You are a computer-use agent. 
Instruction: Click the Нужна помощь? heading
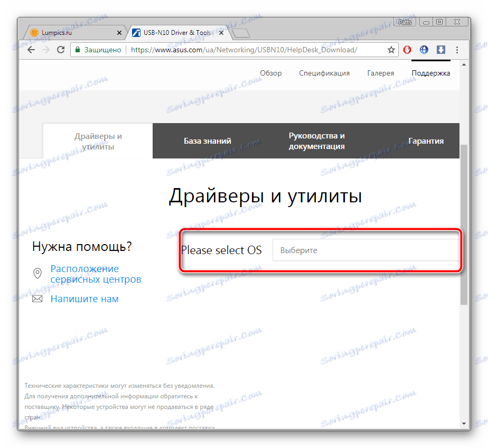[82, 247]
